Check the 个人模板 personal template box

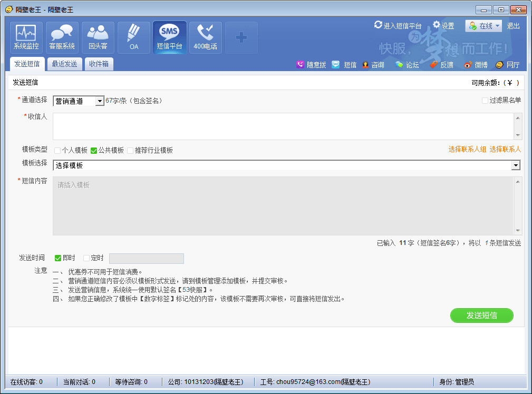[x=57, y=151]
